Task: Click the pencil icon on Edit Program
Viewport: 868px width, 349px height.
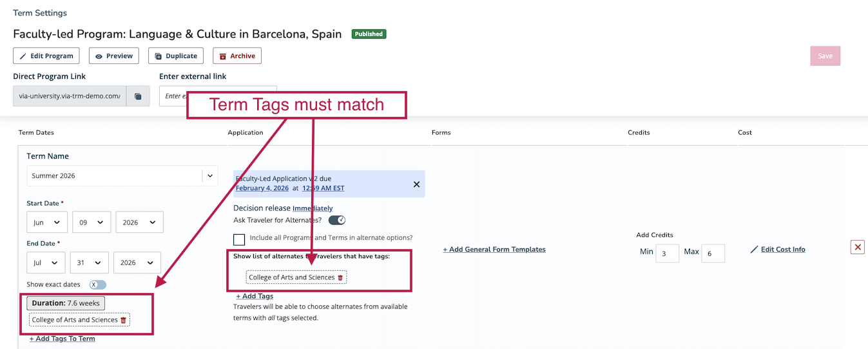Action: 23,56
